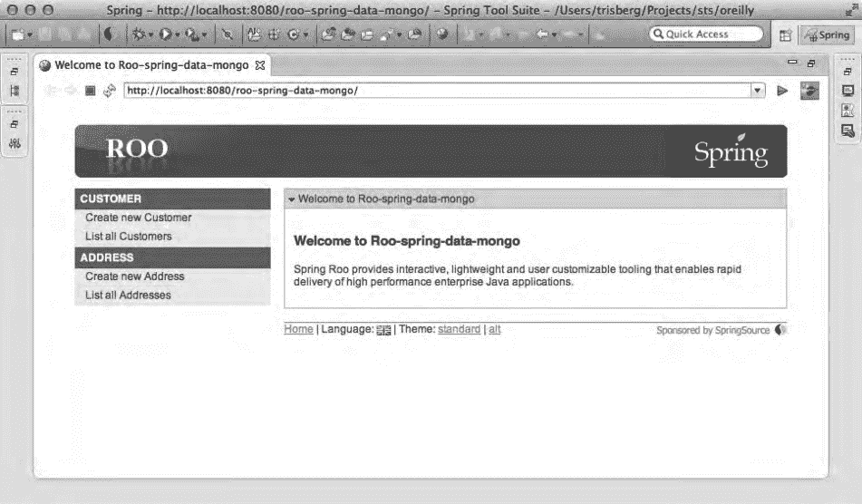Select the Spring perspective button
862x504 pixels.
[827, 35]
